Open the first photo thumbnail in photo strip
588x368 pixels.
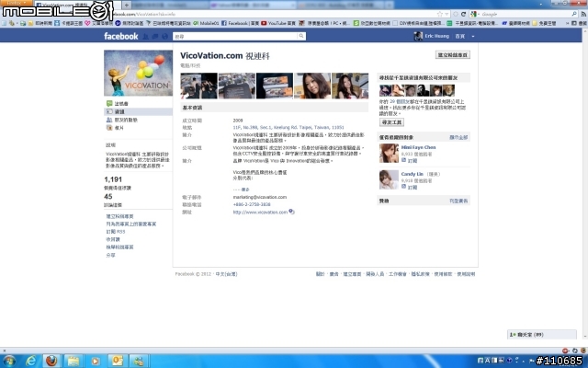(198, 86)
